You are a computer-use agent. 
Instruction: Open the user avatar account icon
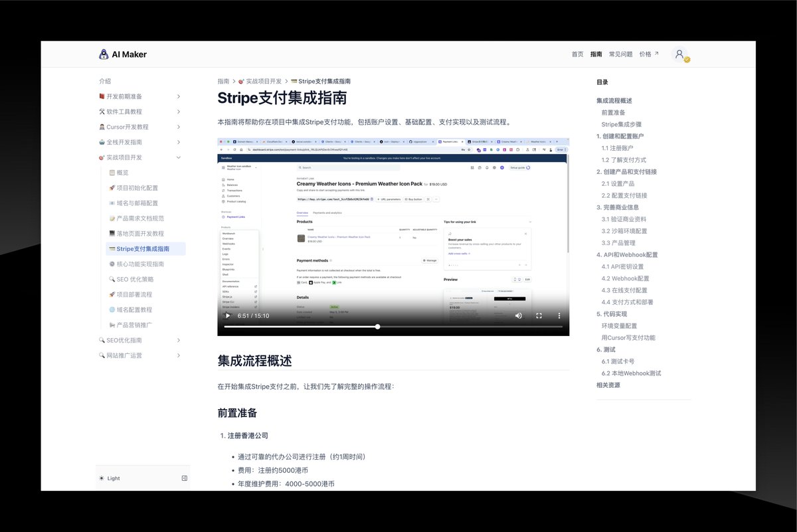tap(679, 54)
